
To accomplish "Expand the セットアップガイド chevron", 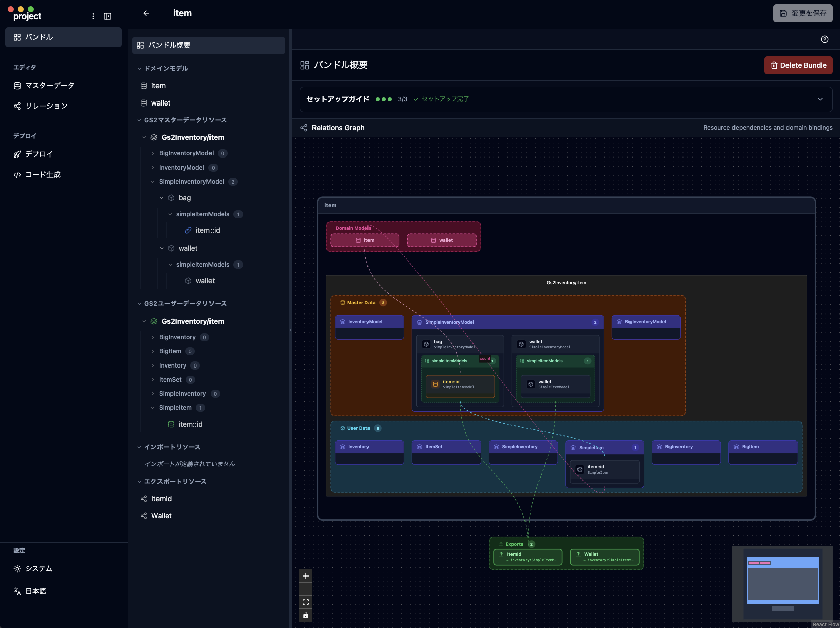I will [x=820, y=99].
